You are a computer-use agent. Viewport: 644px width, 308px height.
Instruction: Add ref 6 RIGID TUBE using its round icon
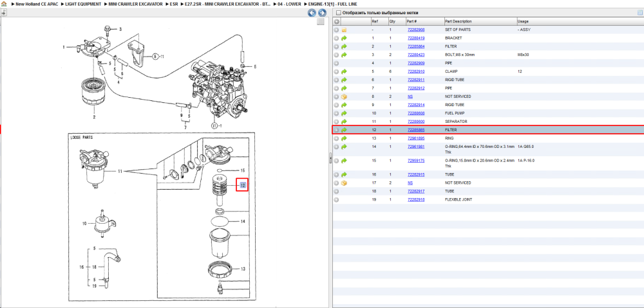coord(336,80)
